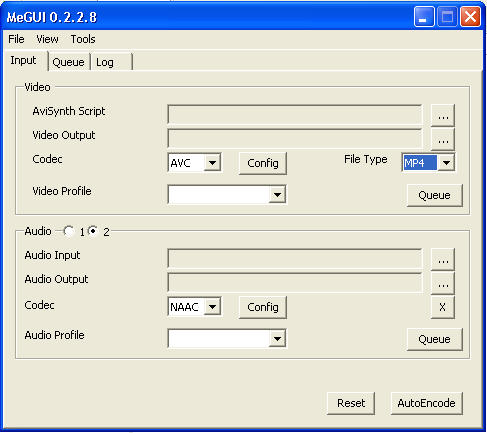Expand the video Codec AVC dropdown

[x=212, y=163]
